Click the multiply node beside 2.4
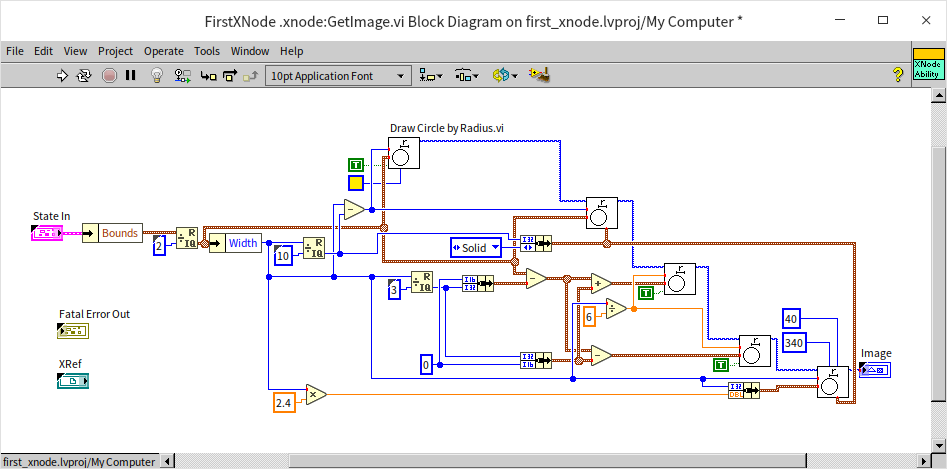Screen dimensions: 947x469 click(316, 394)
